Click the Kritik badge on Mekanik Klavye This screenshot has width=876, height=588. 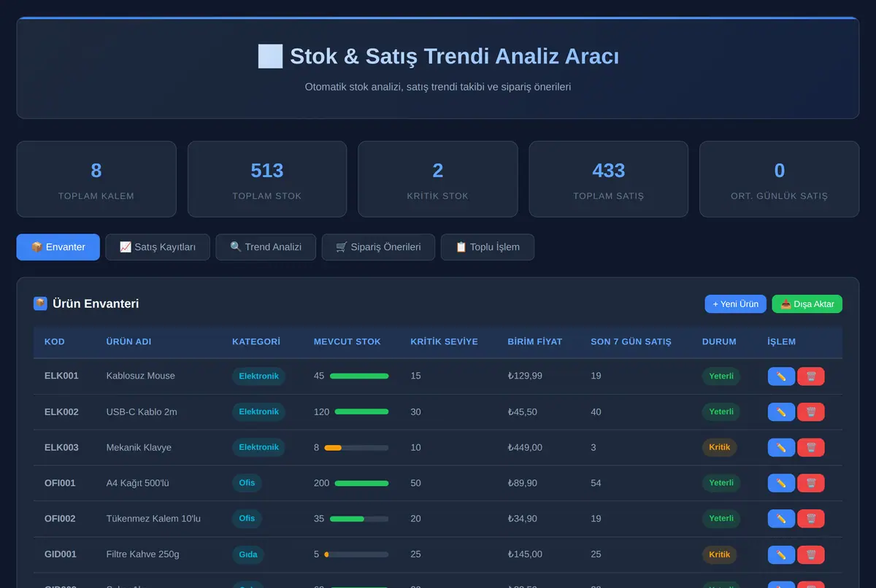pyautogui.click(x=720, y=448)
